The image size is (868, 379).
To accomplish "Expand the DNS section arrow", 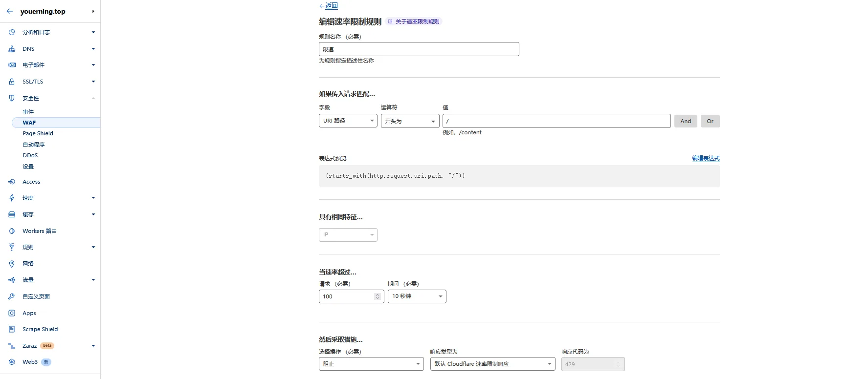I will coord(93,49).
